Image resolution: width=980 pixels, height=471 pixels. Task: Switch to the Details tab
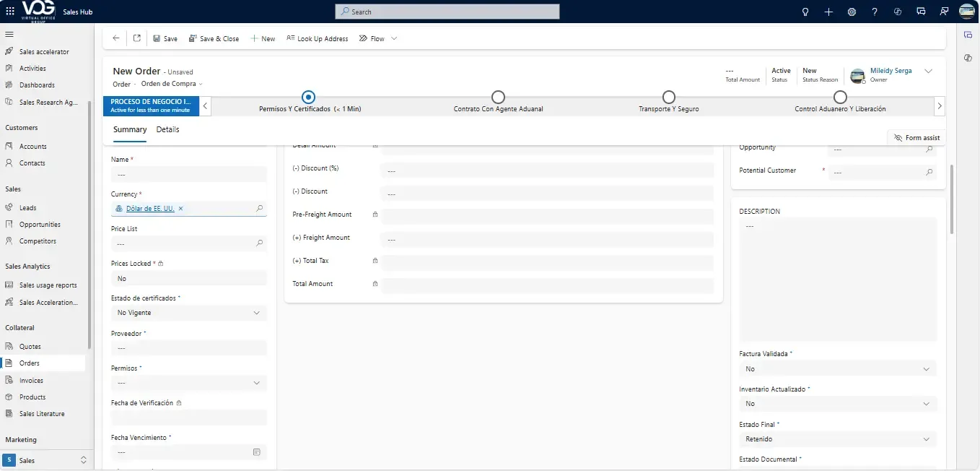pos(167,130)
